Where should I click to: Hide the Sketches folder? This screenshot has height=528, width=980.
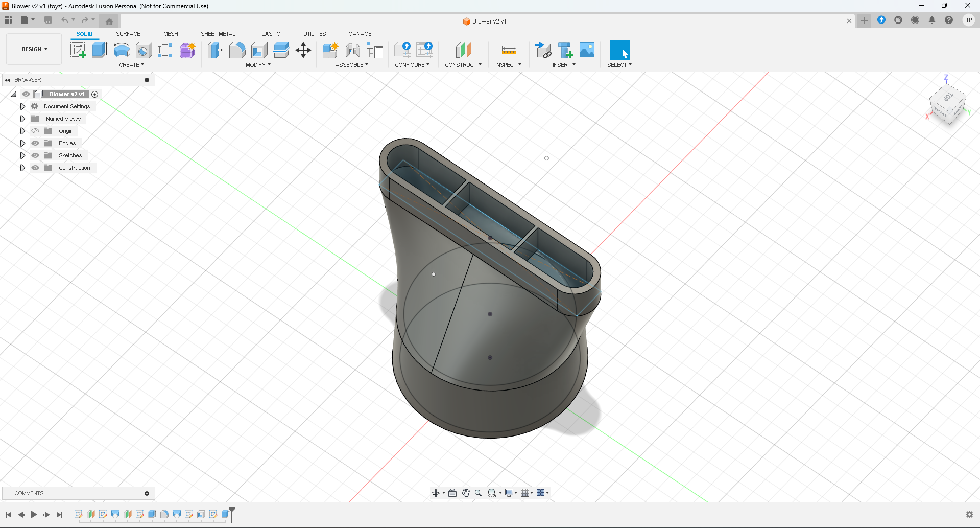35,155
